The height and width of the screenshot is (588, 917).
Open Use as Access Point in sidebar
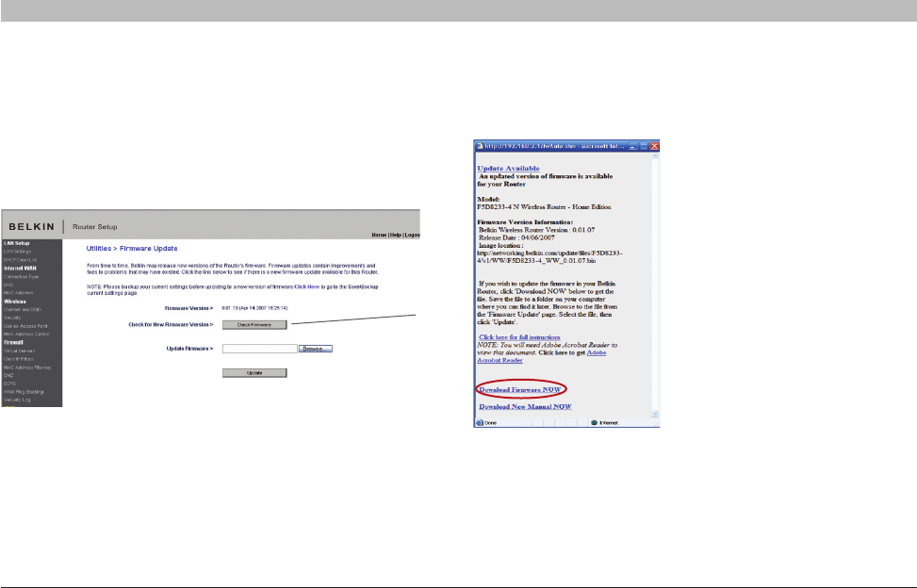pos(25,326)
